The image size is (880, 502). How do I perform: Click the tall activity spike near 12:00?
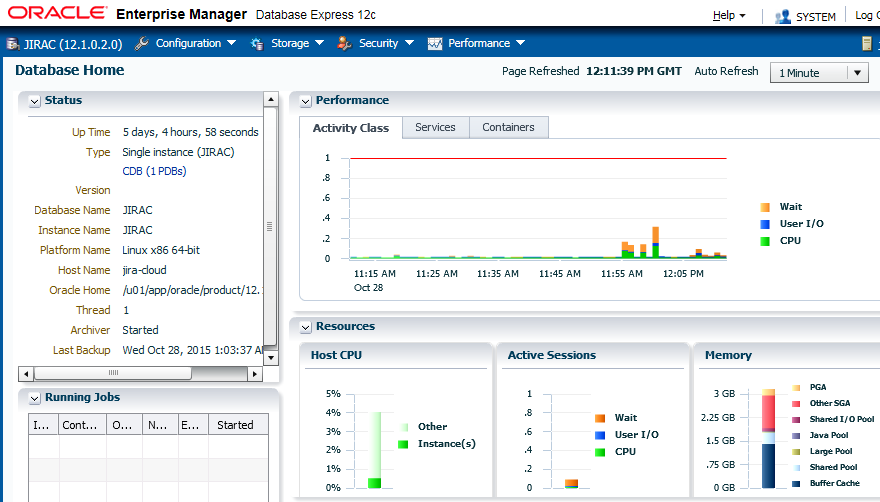point(656,243)
